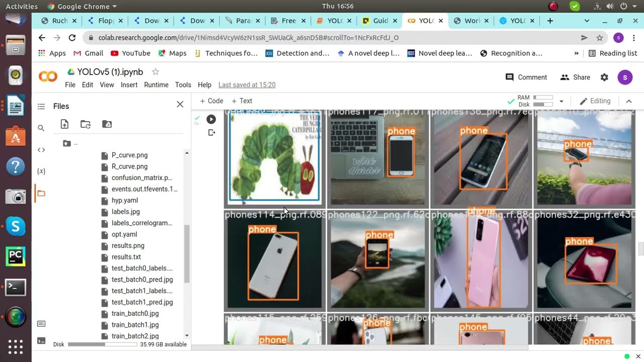Go back in Chrome
The height and width of the screenshot is (362, 644).
click(x=42, y=38)
